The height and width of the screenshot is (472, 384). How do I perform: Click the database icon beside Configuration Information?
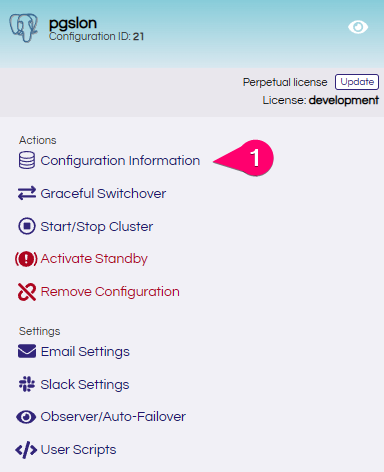click(27, 160)
